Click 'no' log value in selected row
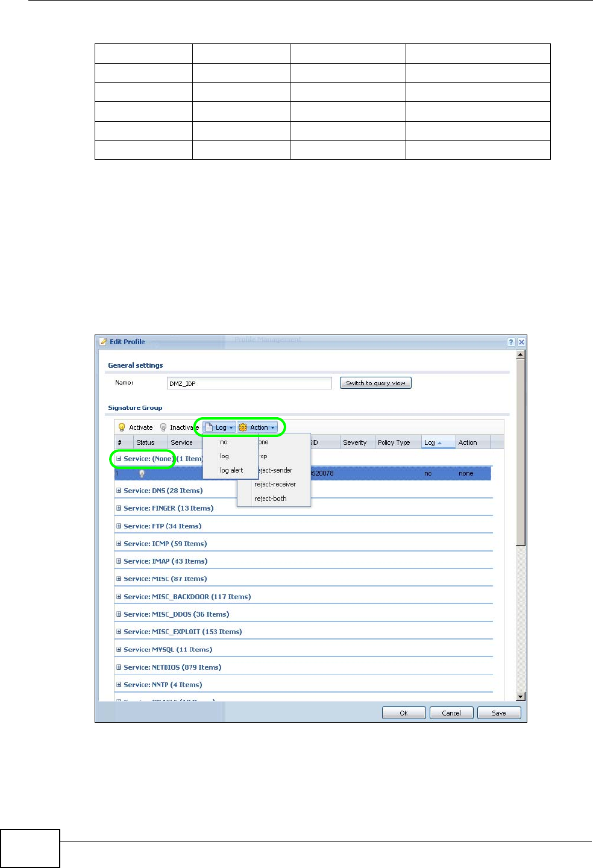 (x=428, y=474)
